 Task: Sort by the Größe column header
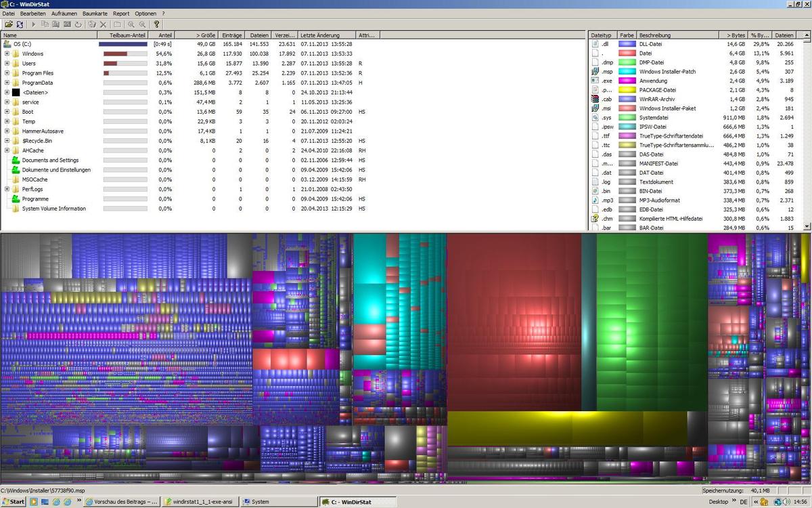pyautogui.click(x=198, y=35)
